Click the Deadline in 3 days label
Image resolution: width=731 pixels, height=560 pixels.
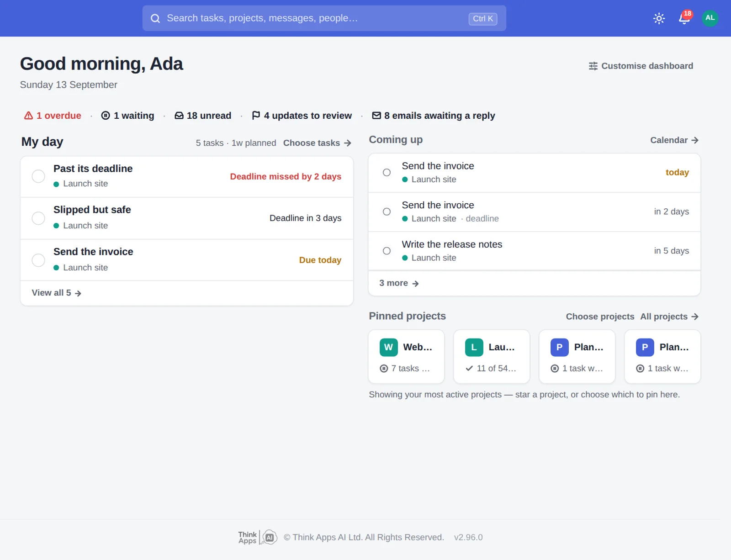305,218
